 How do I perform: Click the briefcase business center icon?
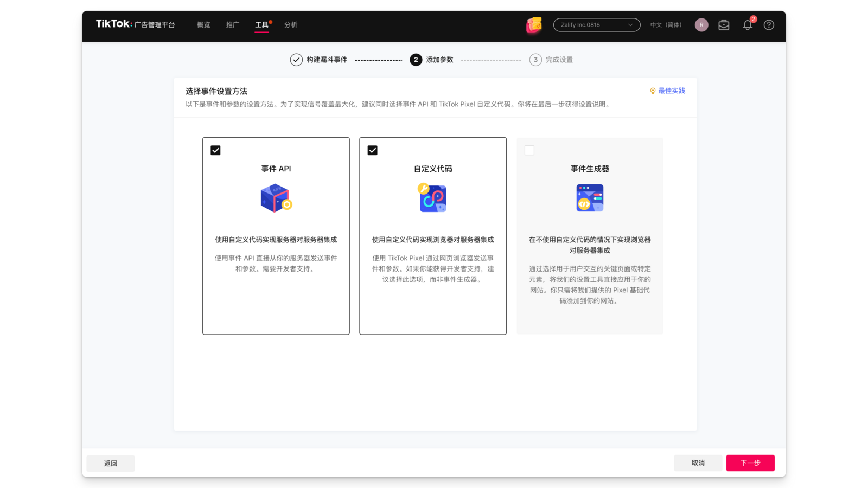(x=724, y=25)
